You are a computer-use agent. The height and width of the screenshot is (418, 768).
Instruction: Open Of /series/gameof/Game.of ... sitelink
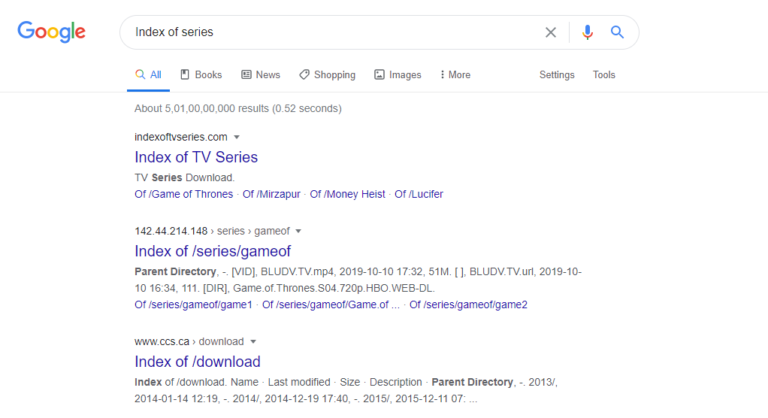click(331, 305)
